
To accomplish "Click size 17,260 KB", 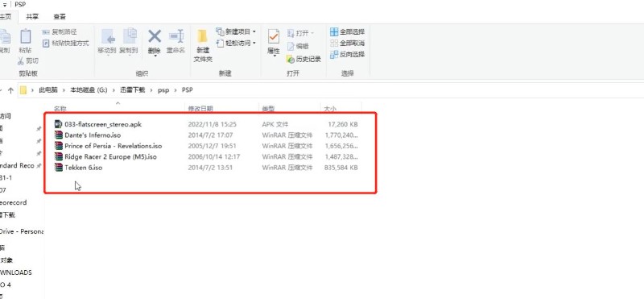I will pos(343,124).
